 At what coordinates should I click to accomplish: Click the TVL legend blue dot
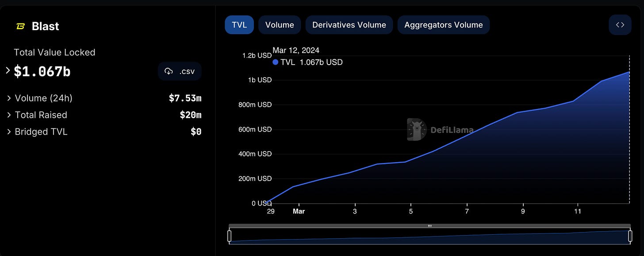(276, 62)
